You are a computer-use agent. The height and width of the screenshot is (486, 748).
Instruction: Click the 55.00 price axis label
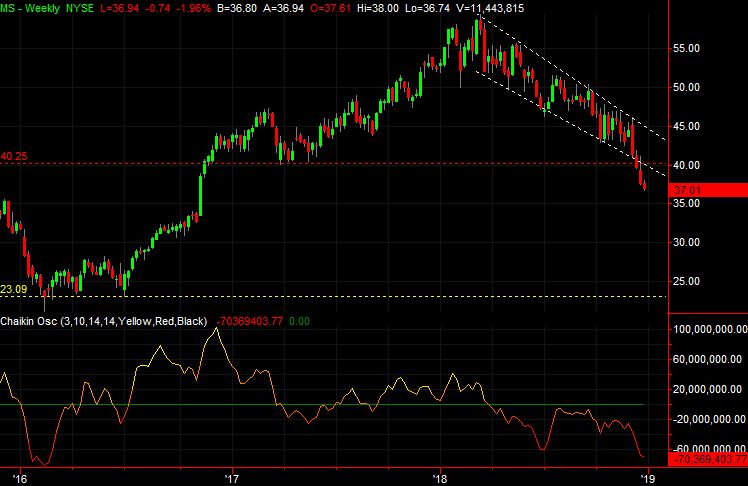pos(686,49)
